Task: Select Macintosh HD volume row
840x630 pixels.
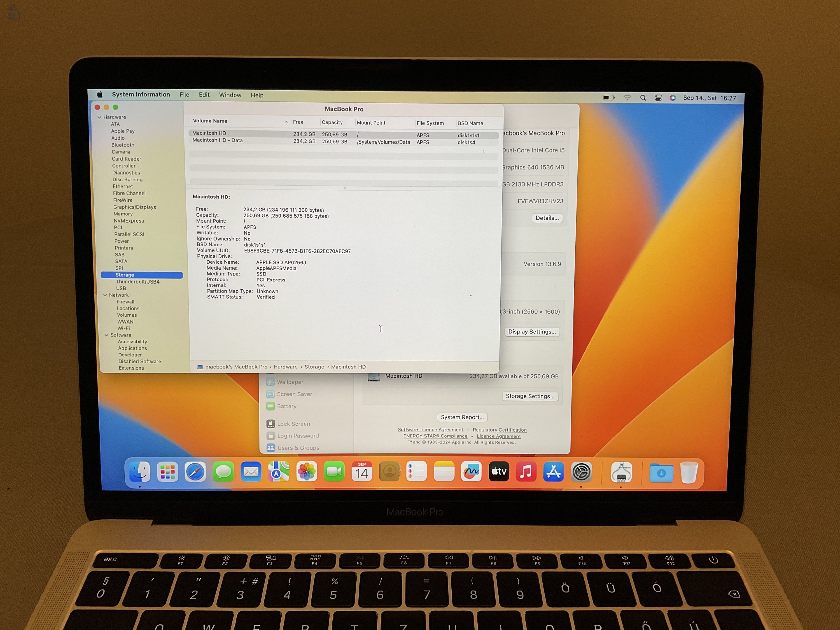Action: click(x=343, y=134)
